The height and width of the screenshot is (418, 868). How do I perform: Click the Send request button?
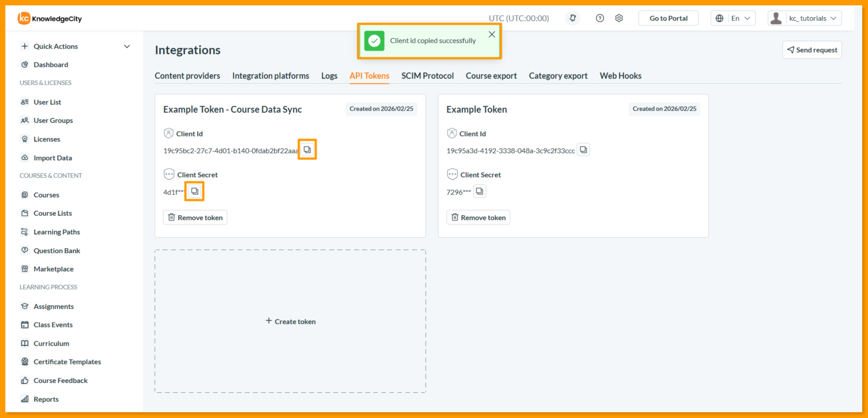tap(812, 50)
